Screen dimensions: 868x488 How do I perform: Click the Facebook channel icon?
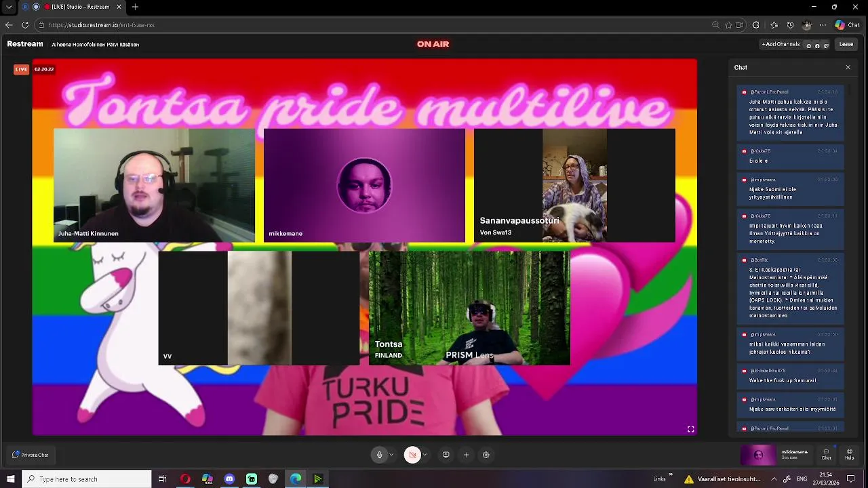click(817, 45)
